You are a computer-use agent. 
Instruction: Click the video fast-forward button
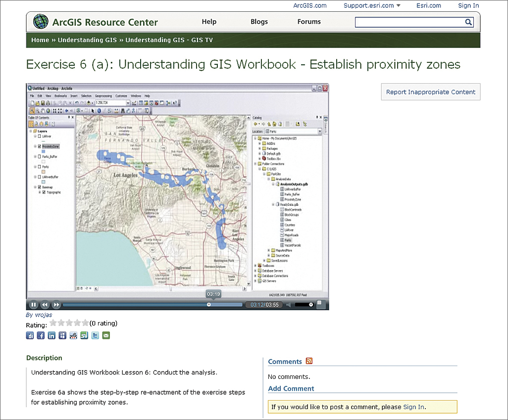[56, 305]
